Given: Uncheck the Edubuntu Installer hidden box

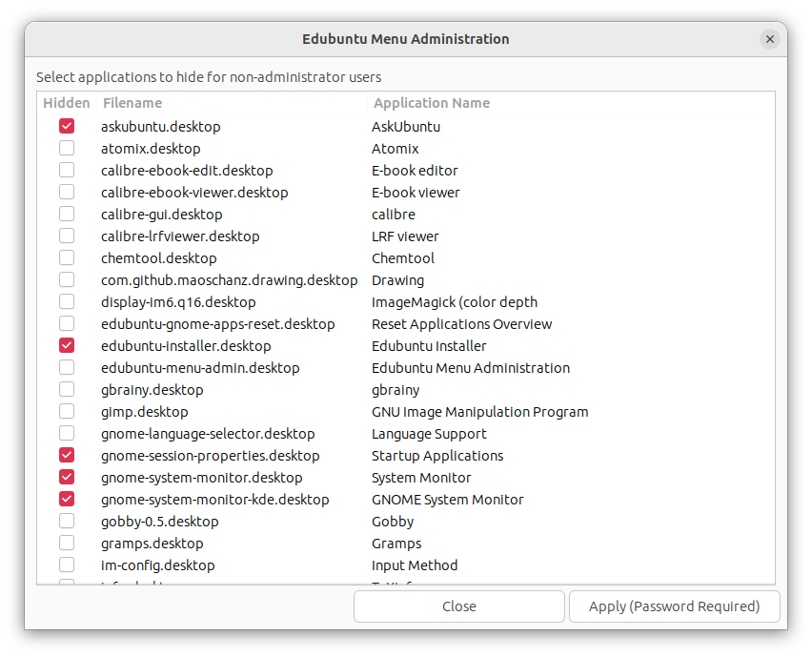Looking at the screenshot, I should click(67, 345).
